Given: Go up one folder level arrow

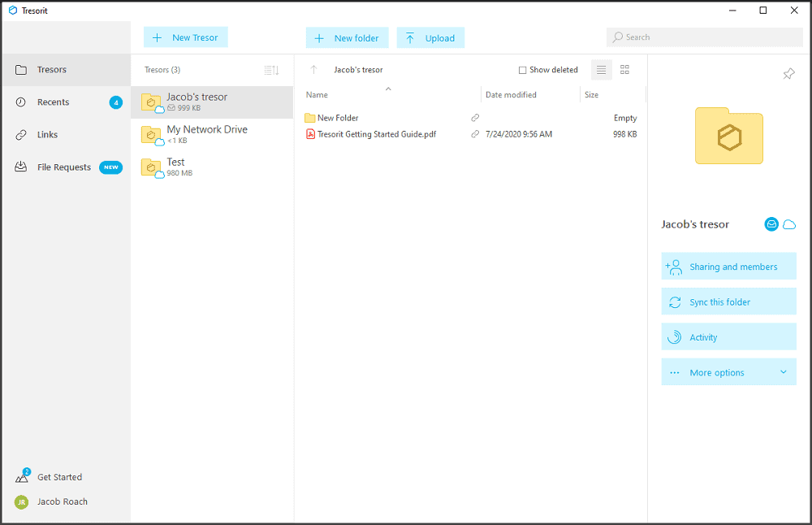Looking at the screenshot, I should [x=313, y=69].
